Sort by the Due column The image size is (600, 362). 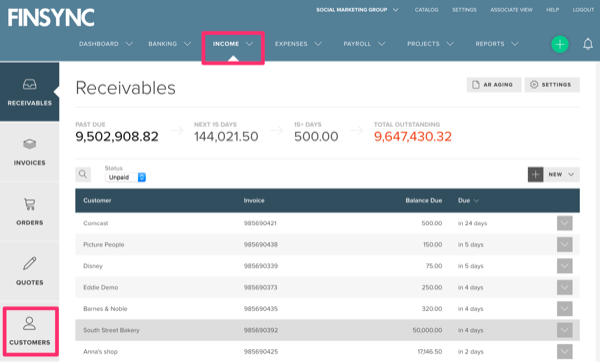[x=468, y=201]
